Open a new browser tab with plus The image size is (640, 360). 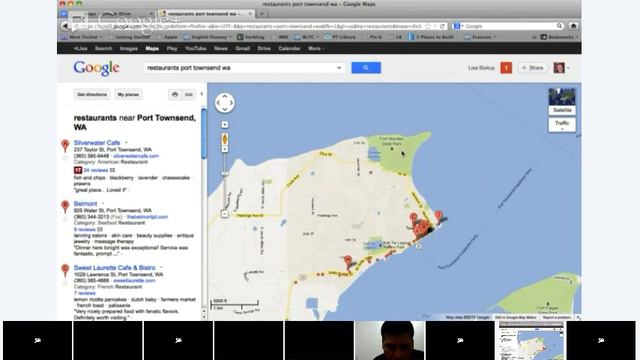point(262,14)
